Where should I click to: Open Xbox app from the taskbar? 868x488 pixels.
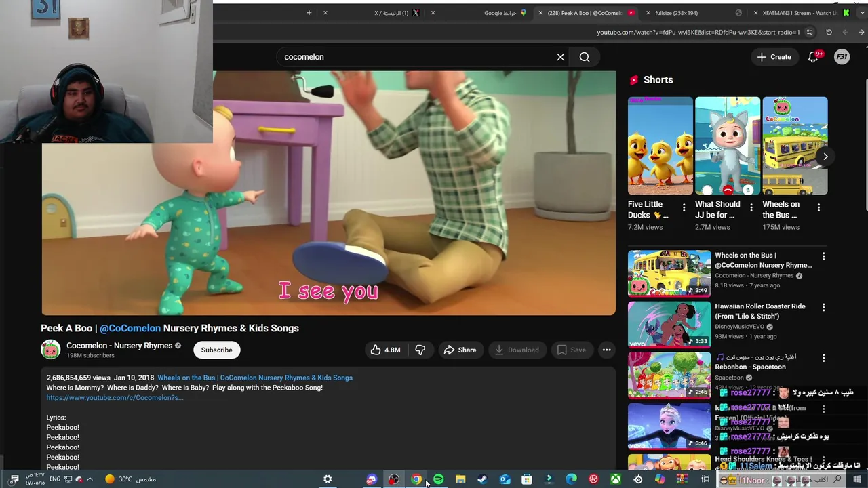pos(616,479)
